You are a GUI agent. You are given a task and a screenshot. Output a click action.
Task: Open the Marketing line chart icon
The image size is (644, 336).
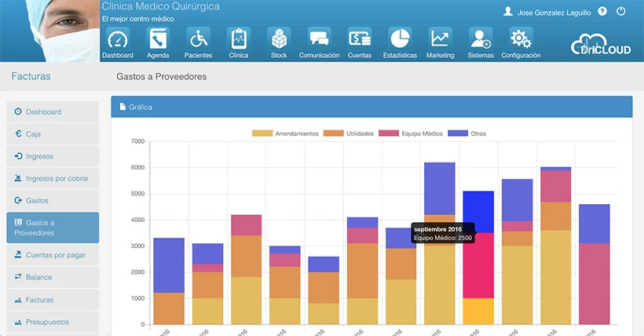440,39
